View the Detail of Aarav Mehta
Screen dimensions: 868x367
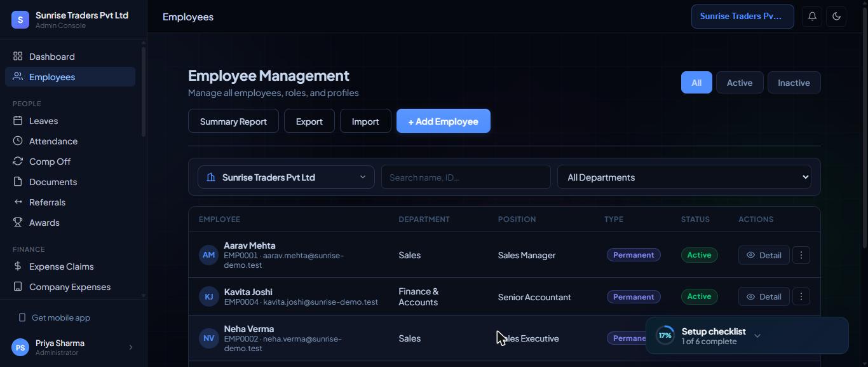pos(764,255)
